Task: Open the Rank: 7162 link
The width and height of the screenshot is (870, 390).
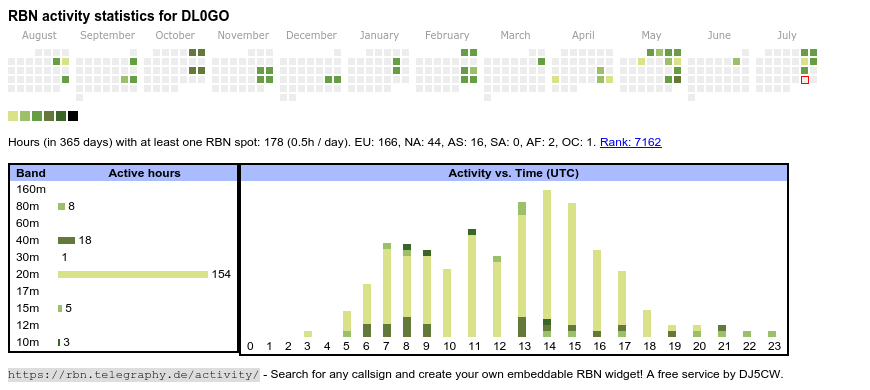Action: coord(630,142)
